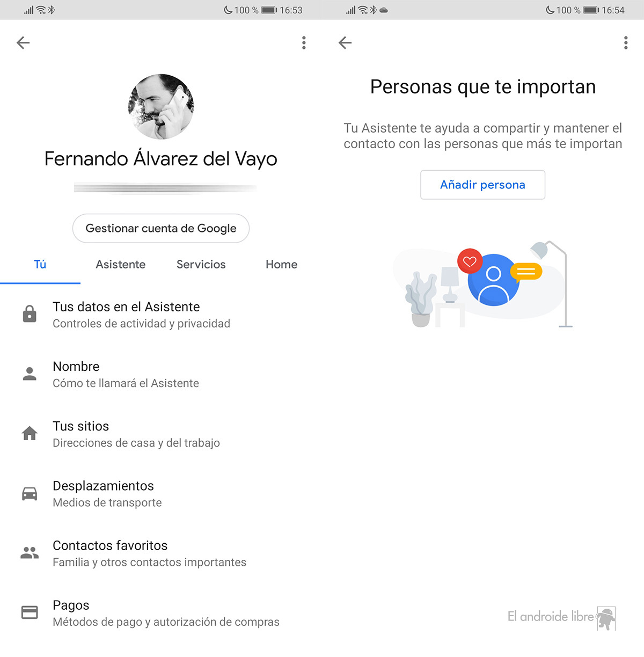The width and height of the screenshot is (644, 657).
Task: Switch to the Servicios tab
Action: coord(201,265)
